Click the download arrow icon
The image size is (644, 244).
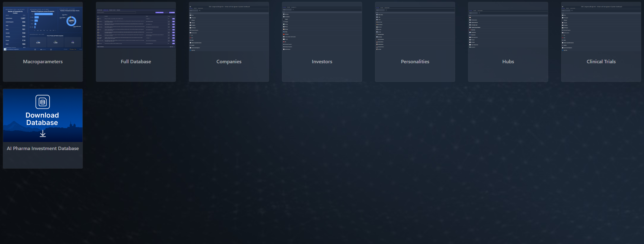click(x=43, y=134)
